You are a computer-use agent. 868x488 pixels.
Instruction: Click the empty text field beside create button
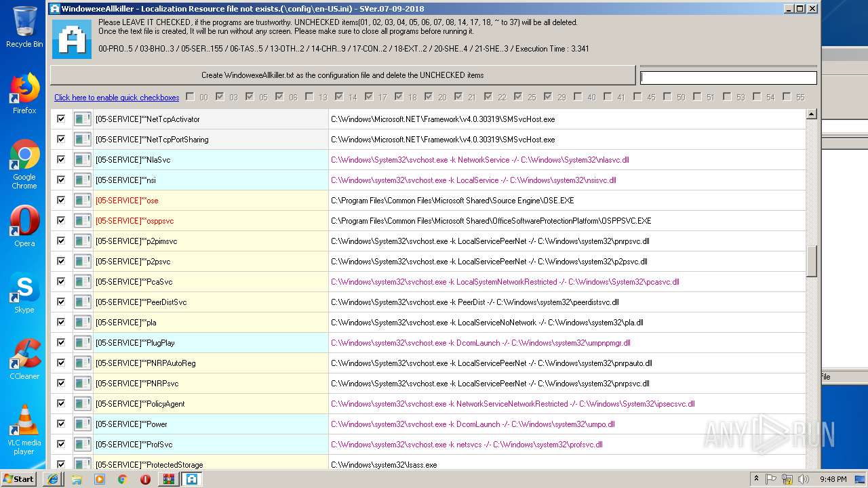click(x=728, y=78)
